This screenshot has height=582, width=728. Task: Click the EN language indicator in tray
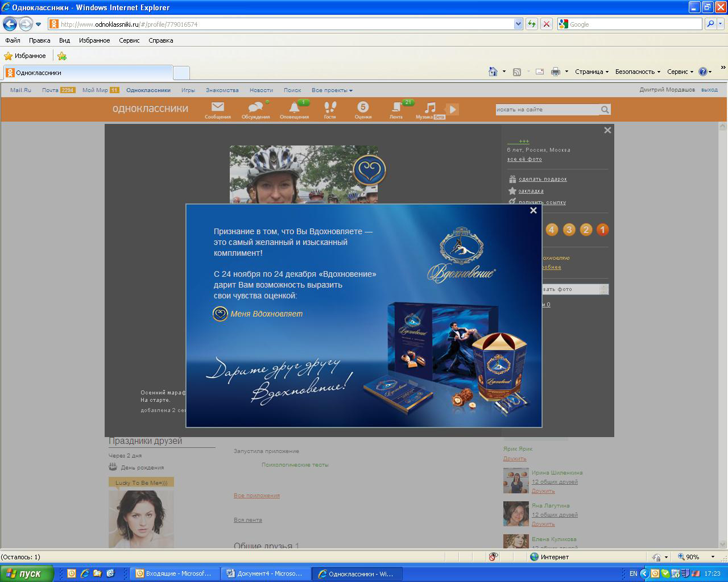633,573
